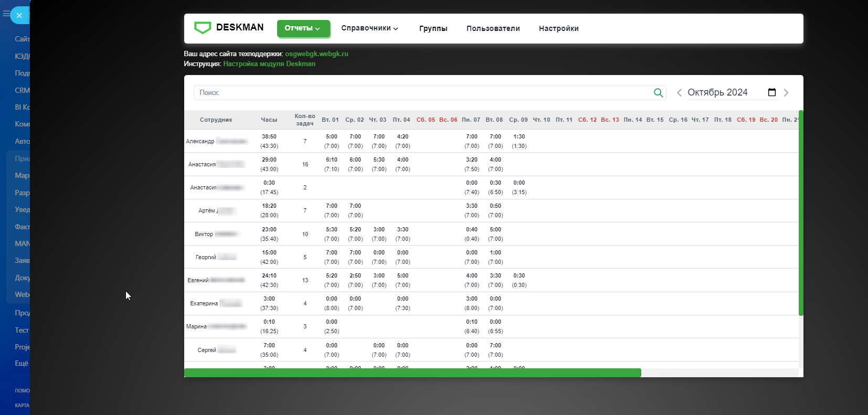The width and height of the screenshot is (868, 415).
Task: Select CRM in the left sidebar
Action: tap(22, 90)
